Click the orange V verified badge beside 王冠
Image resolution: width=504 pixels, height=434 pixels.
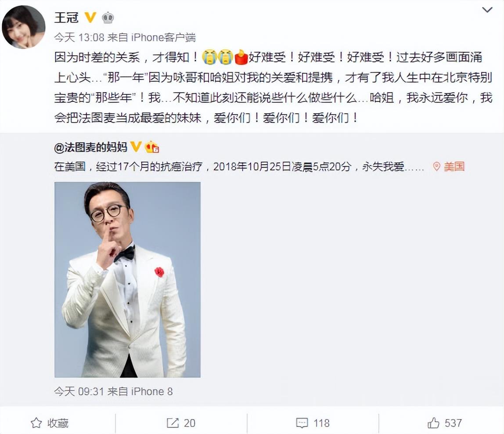click(90, 18)
